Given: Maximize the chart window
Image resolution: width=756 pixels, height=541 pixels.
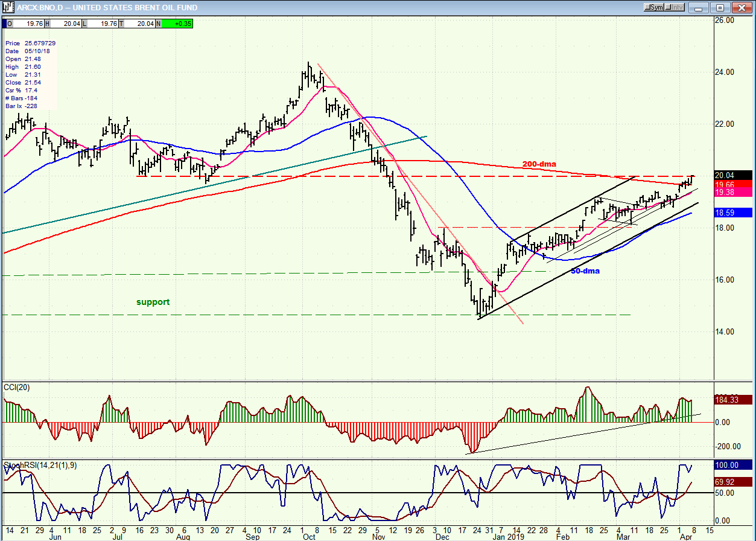Looking at the screenshot, I should point(720,7).
